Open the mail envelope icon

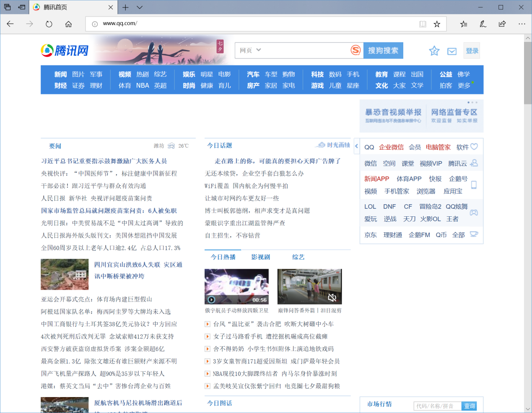(x=452, y=51)
